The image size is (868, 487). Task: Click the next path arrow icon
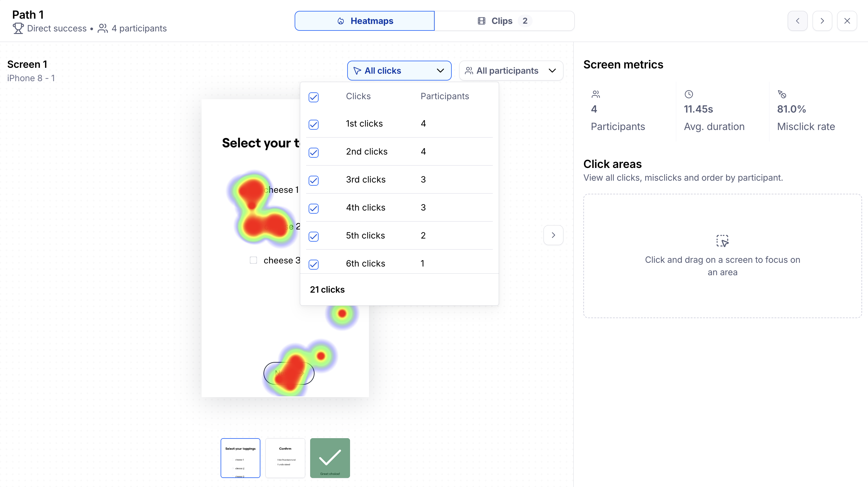[x=822, y=21]
